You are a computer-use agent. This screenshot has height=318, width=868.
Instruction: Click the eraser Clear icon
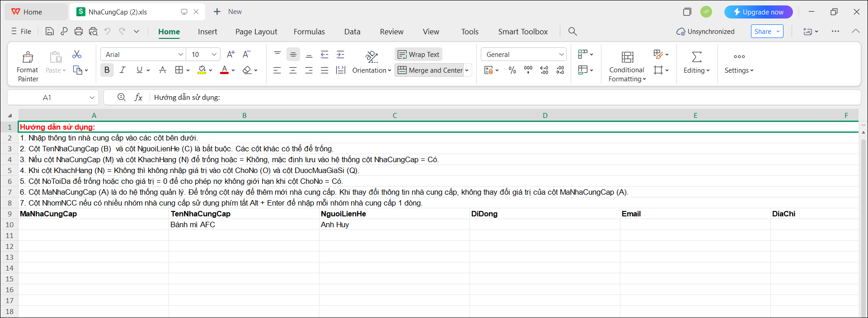coord(247,70)
